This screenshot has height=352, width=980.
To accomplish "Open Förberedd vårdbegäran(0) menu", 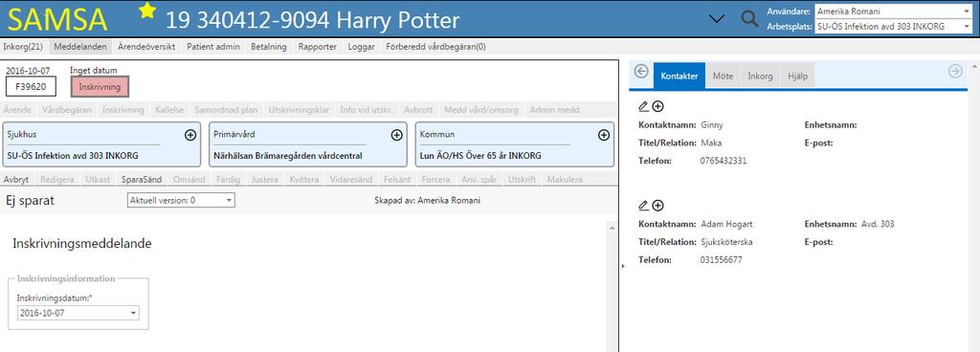I will click(436, 46).
